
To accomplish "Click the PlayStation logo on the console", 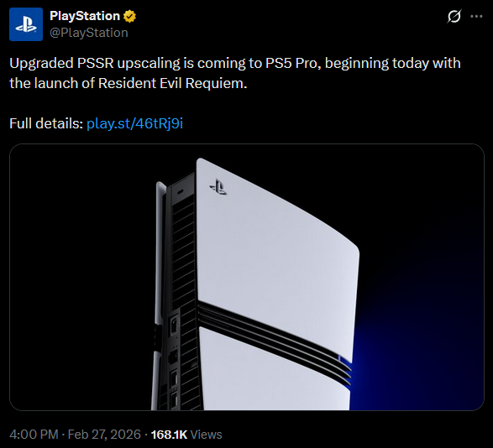I will point(218,187).
